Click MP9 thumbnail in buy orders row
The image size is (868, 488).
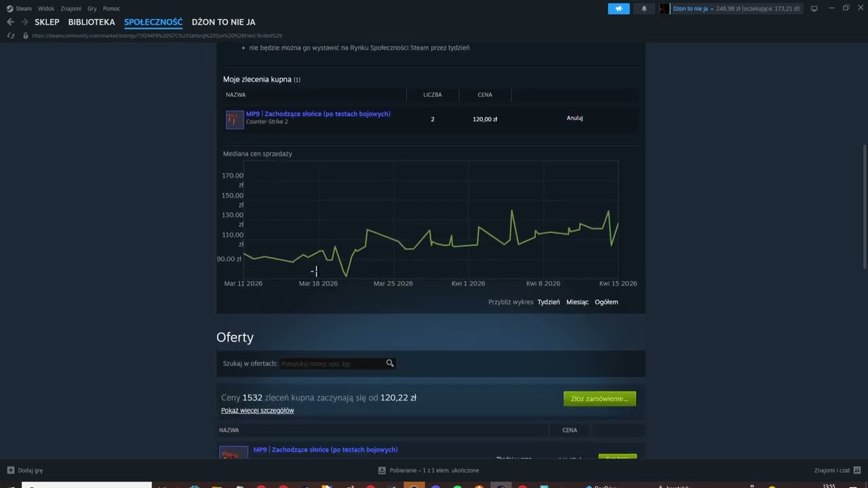[x=235, y=119]
